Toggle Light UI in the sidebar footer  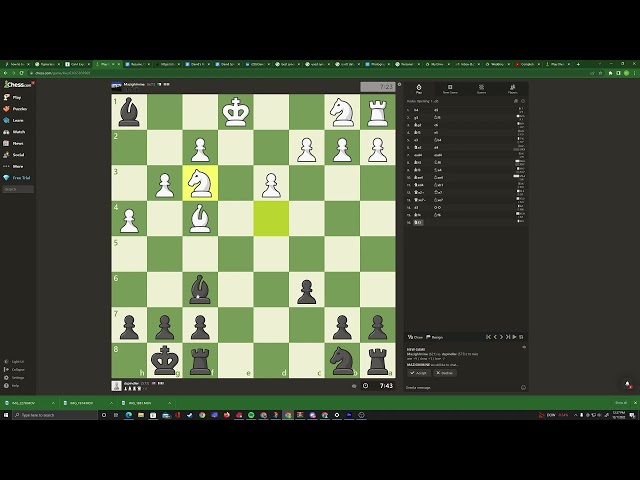tap(14, 362)
